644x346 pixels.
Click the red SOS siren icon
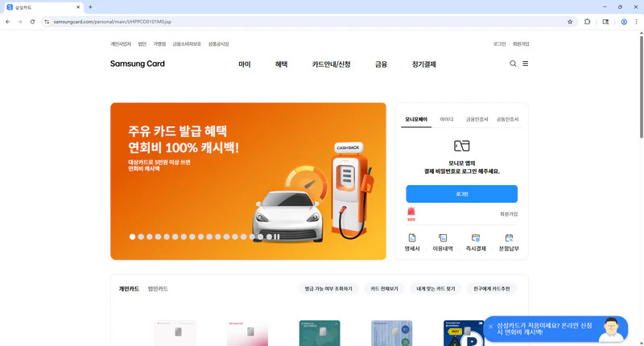411,214
